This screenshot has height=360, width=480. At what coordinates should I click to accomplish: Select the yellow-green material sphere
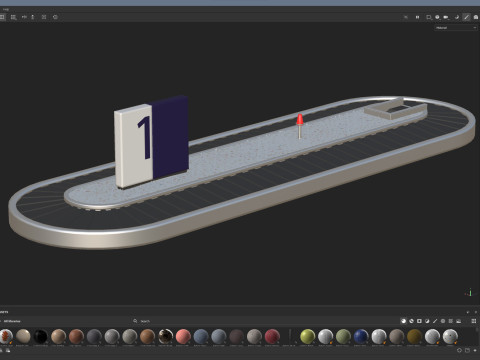(308, 336)
